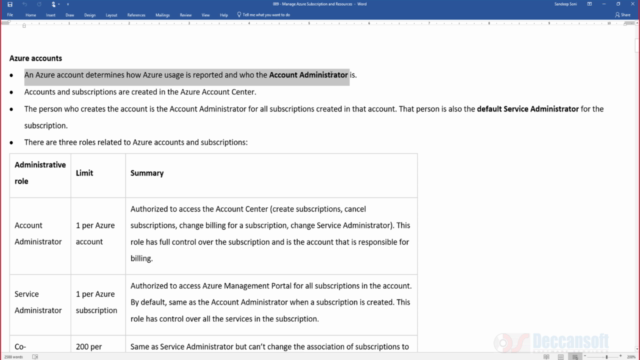640x360 pixels.
Task: Open Ribbon Display Options icon
Action: (589, 4)
